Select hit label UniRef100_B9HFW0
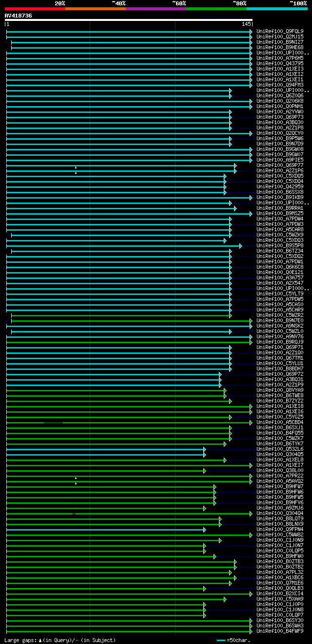The image size is (312, 644). (280, 556)
